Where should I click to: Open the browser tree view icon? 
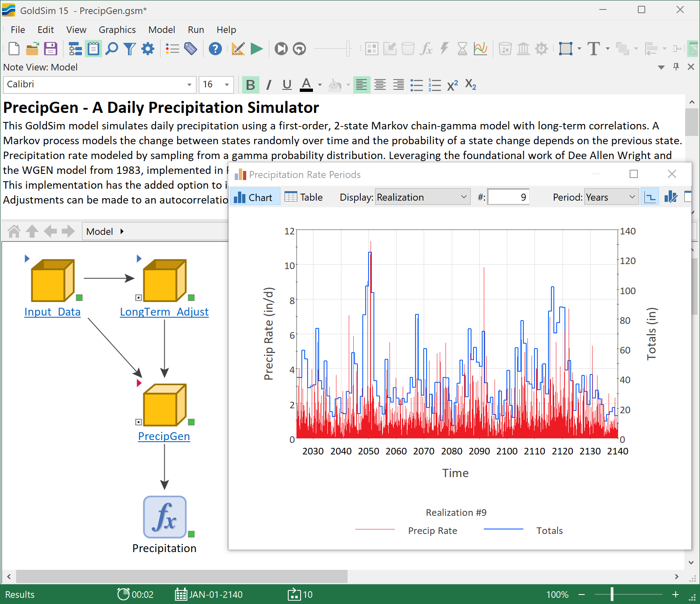[x=75, y=49]
